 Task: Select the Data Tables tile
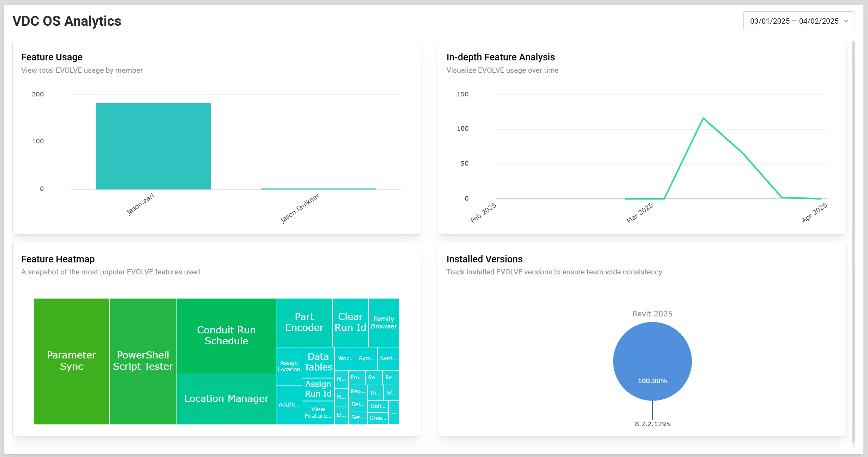click(318, 362)
